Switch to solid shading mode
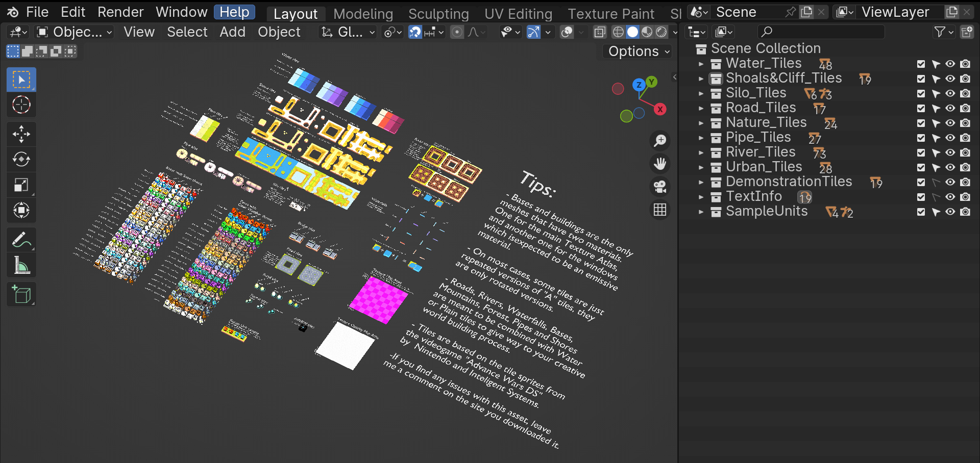The width and height of the screenshot is (980, 463). [632, 32]
